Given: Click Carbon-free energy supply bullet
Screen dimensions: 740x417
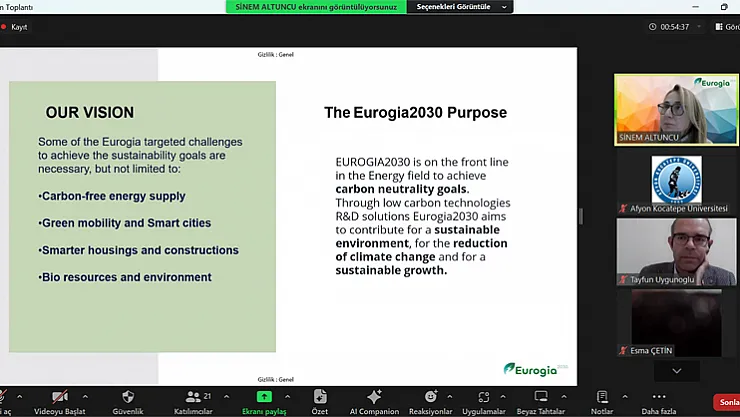Looking at the screenshot, I should pyautogui.click(x=112, y=196).
